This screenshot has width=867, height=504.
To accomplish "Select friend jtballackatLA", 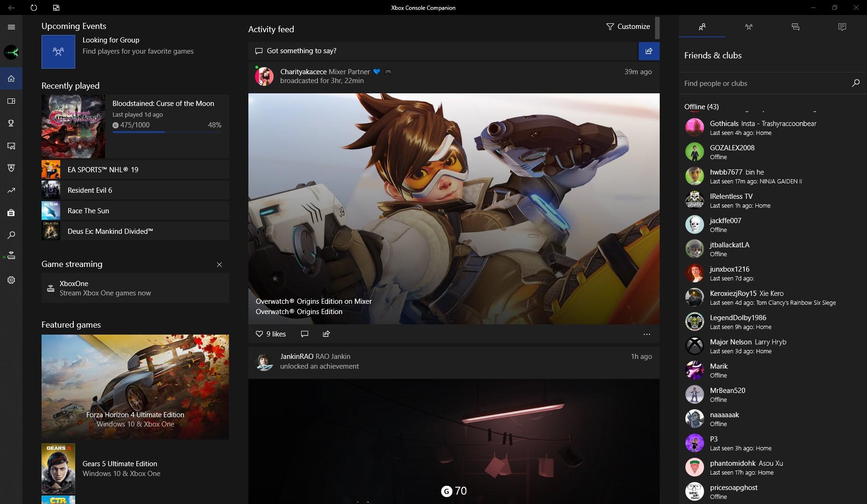I will click(773, 249).
